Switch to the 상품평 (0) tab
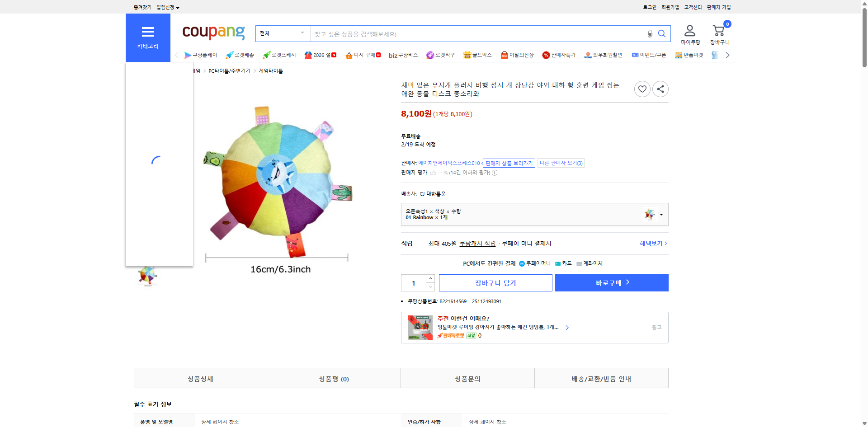This screenshot has height=427, width=868. [334, 378]
